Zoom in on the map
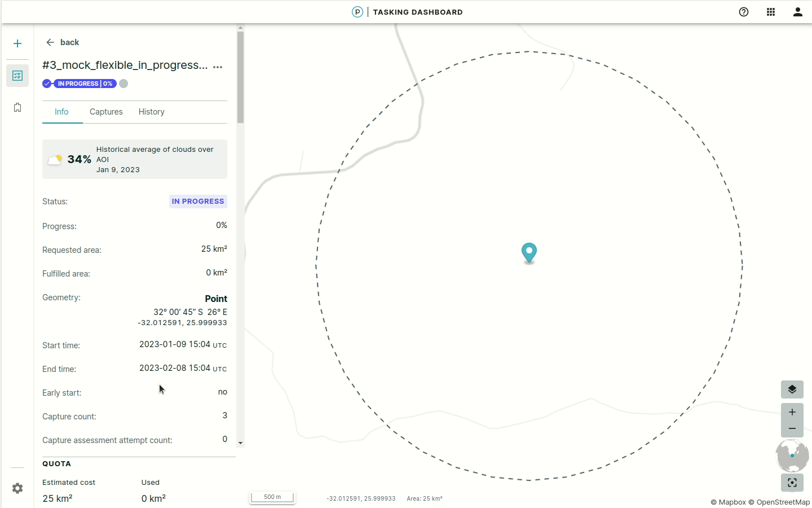 click(792, 412)
